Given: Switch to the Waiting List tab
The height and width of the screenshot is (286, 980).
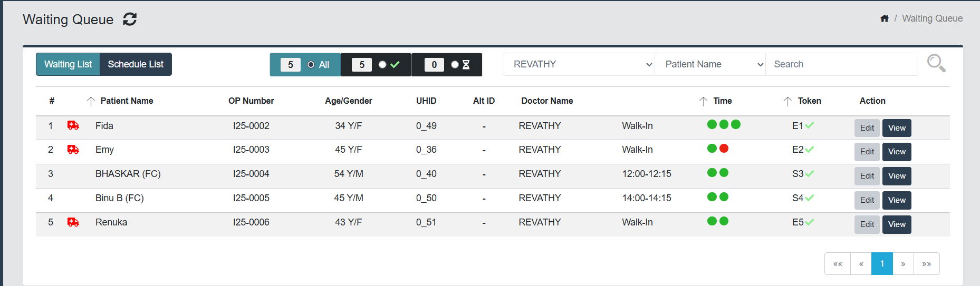Looking at the screenshot, I should click(x=68, y=64).
